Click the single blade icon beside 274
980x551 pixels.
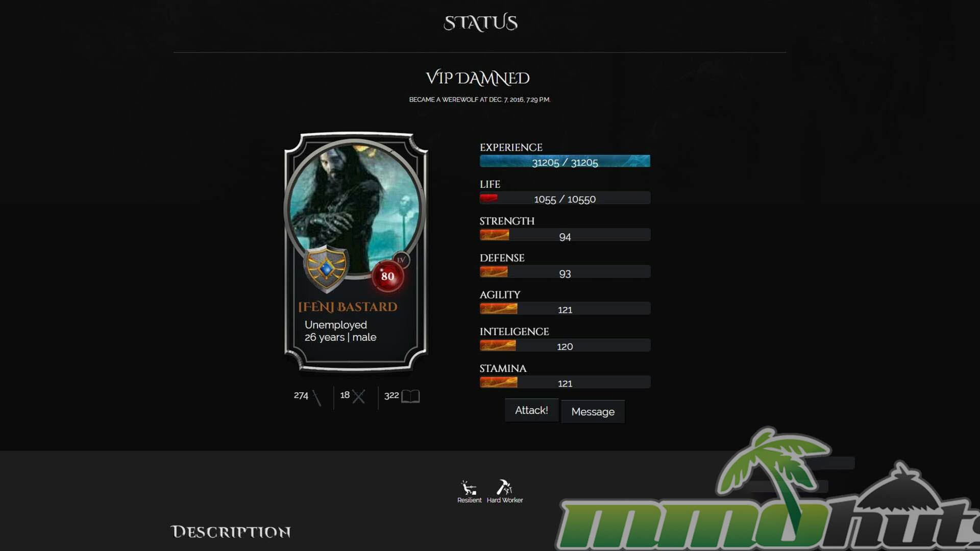click(316, 397)
